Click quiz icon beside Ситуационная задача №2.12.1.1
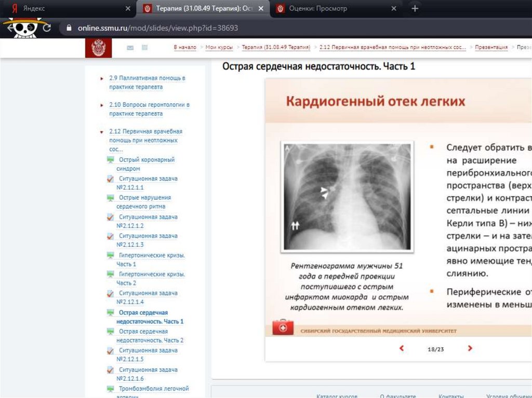 tap(110, 179)
